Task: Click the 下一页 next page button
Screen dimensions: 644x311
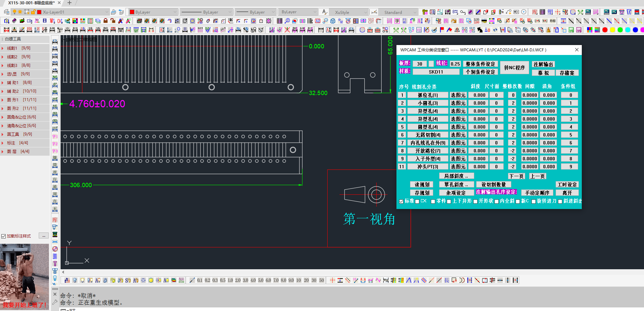Action: tap(516, 176)
